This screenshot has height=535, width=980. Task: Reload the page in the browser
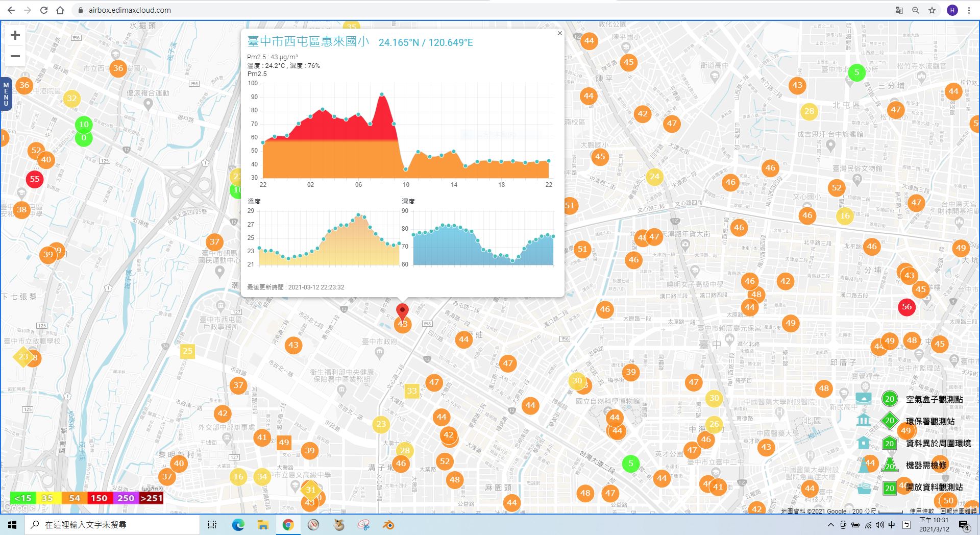pyautogui.click(x=44, y=10)
